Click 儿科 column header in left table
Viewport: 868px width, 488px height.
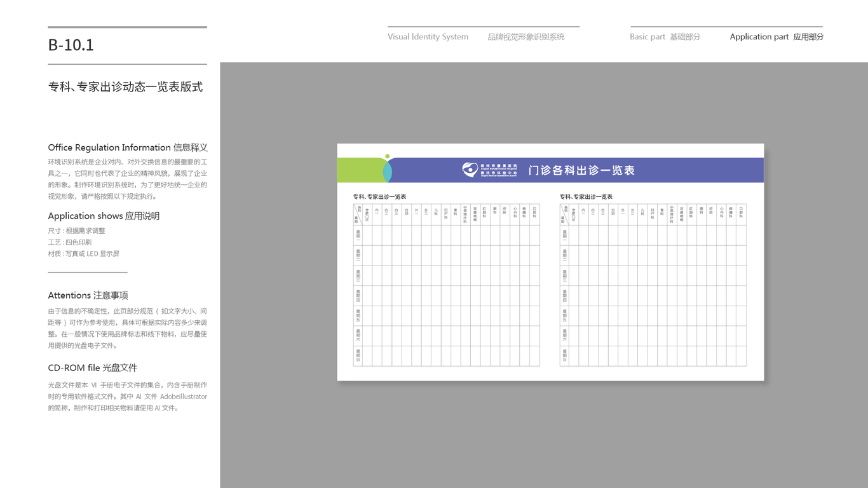click(436, 212)
